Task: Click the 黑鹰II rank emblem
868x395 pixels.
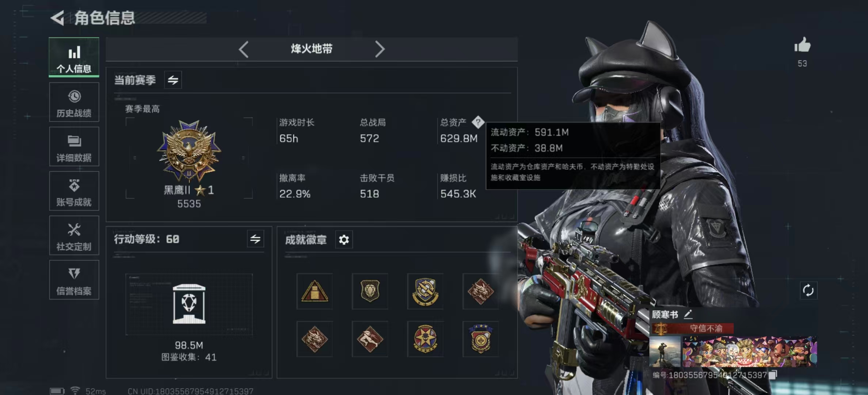Action: click(x=189, y=151)
